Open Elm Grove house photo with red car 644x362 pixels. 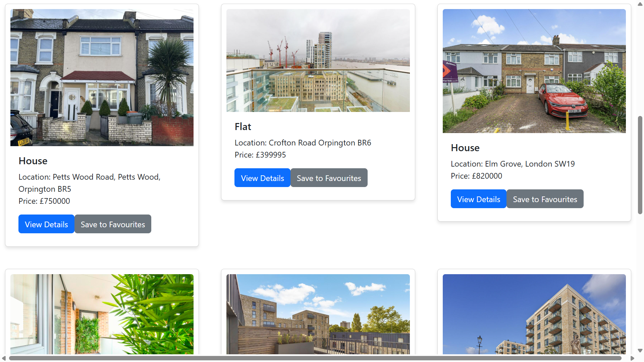[534, 71]
